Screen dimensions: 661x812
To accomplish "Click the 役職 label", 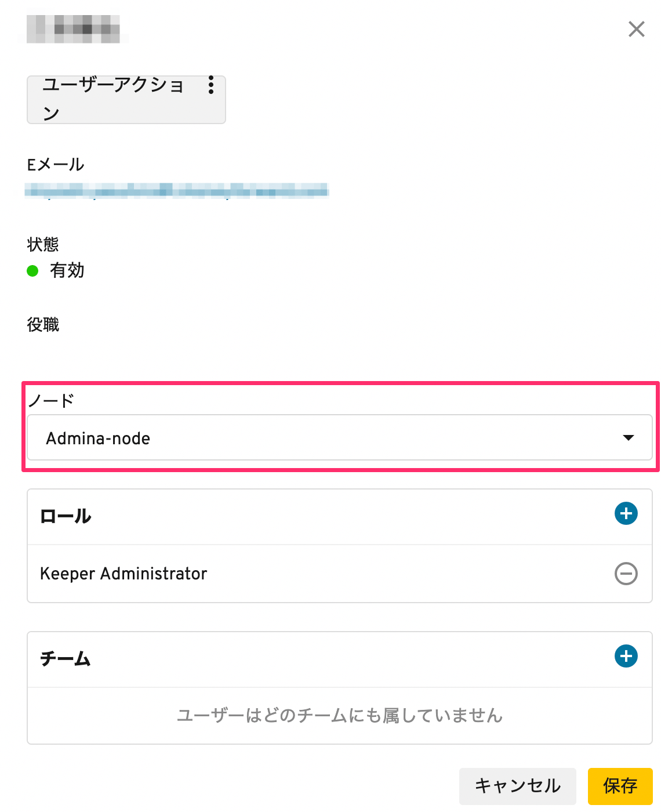I will 43,324.
